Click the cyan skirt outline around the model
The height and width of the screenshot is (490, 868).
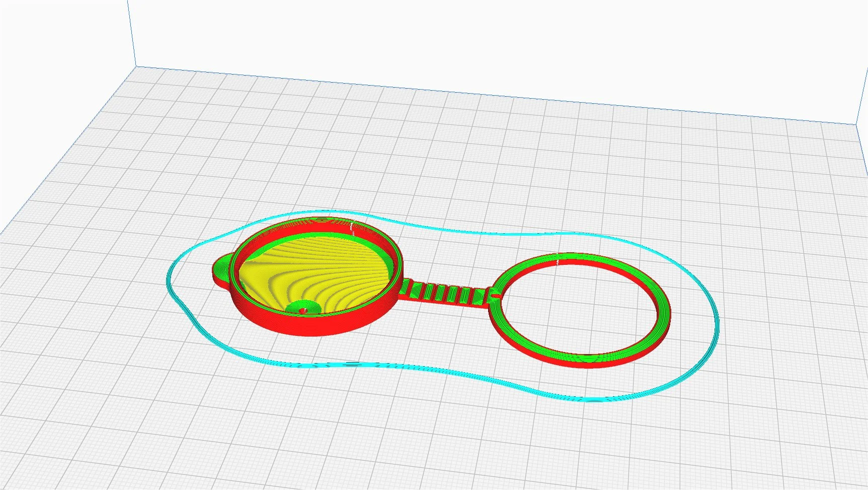pyautogui.click(x=443, y=306)
